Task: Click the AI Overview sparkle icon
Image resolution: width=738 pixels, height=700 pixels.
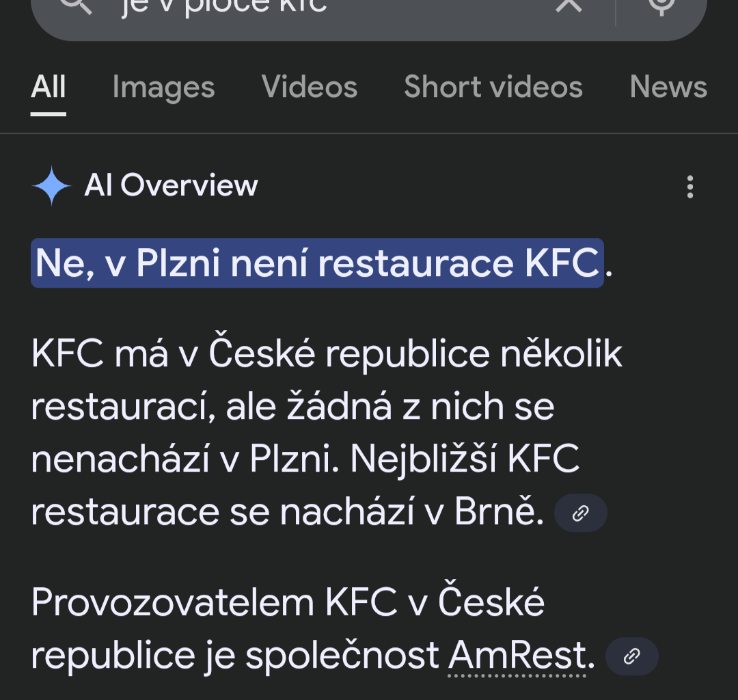Action: [x=51, y=186]
